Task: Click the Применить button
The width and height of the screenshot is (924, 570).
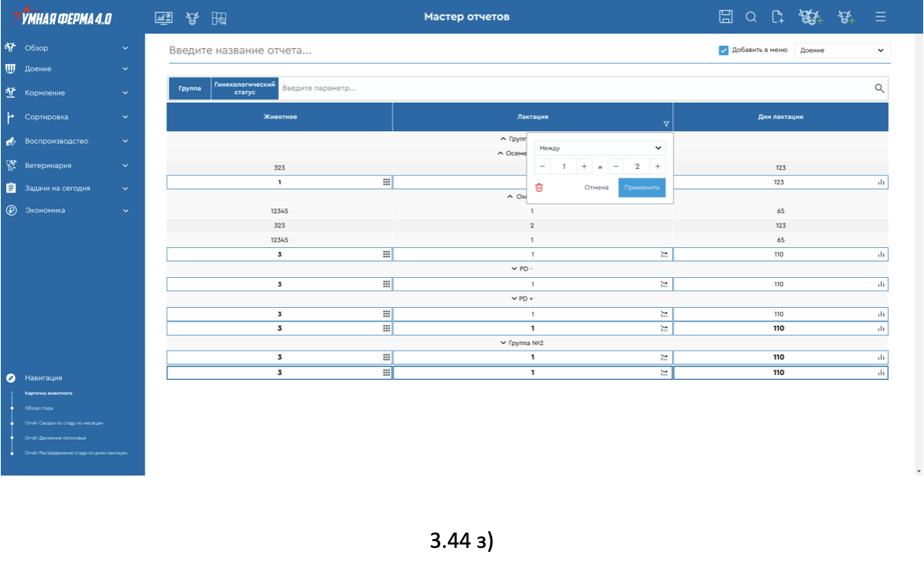Action: (642, 188)
